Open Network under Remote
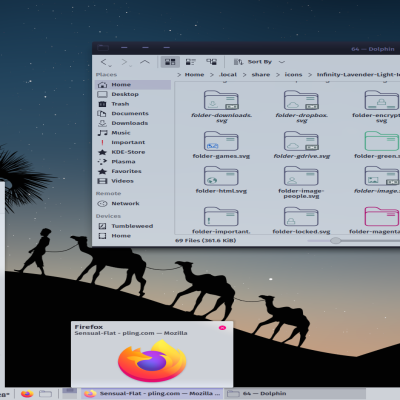 click(x=133, y=203)
